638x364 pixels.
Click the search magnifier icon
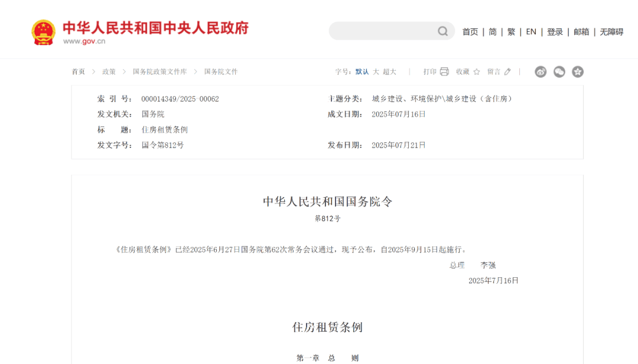pyautogui.click(x=442, y=31)
